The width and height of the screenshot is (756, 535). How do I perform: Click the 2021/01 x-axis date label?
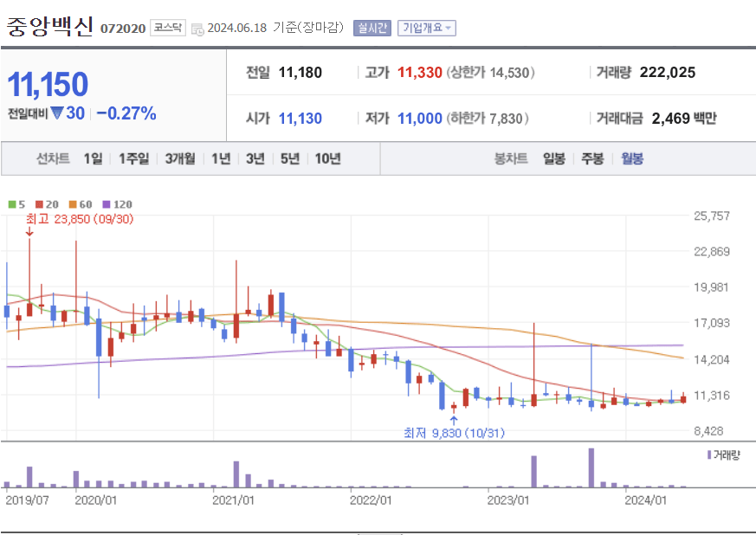pos(233,500)
